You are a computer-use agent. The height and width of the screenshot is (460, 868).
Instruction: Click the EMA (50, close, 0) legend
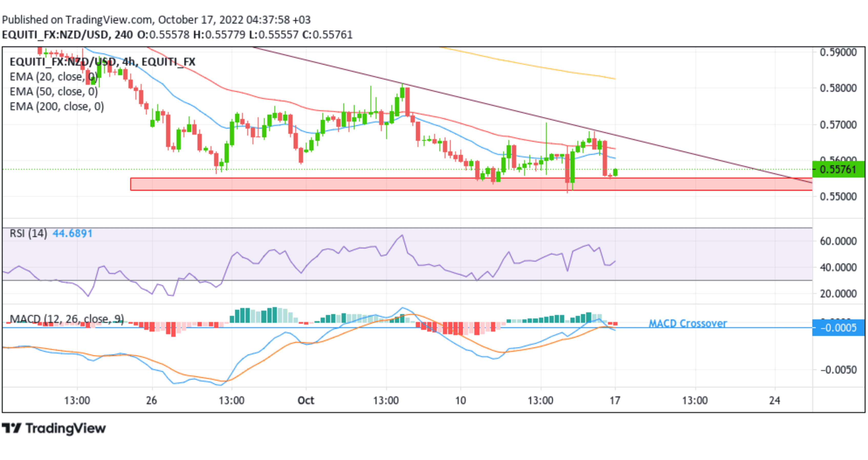point(54,92)
